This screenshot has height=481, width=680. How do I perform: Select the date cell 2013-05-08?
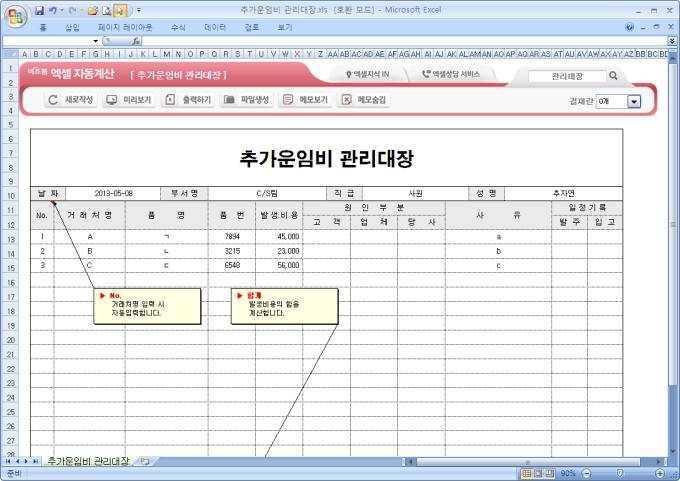click(113, 193)
